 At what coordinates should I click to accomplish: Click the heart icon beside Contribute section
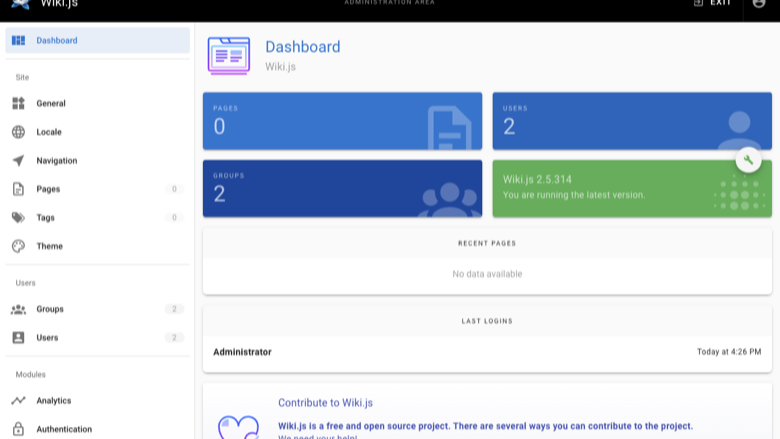point(238,428)
